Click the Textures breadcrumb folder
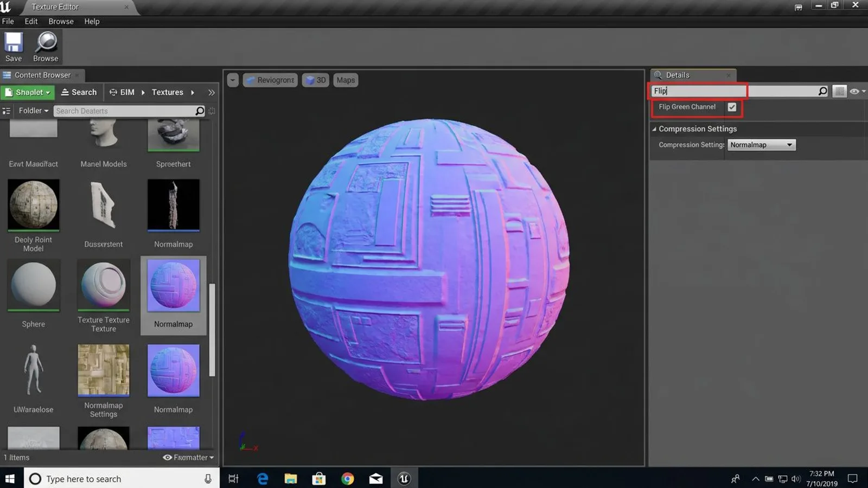The height and width of the screenshot is (488, 868). pos(168,93)
